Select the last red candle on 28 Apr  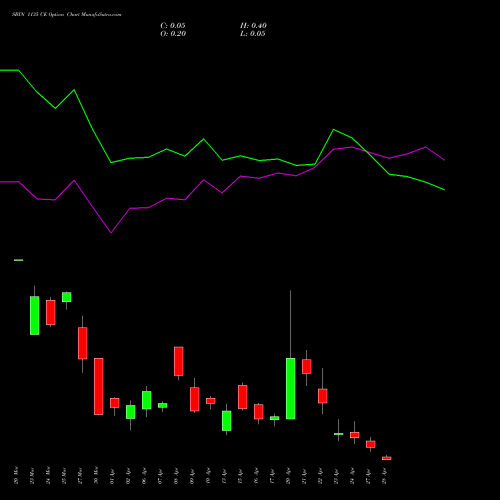[387, 458]
